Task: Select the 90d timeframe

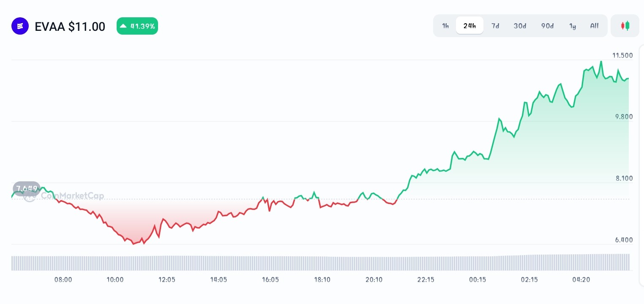Action: pos(547,26)
